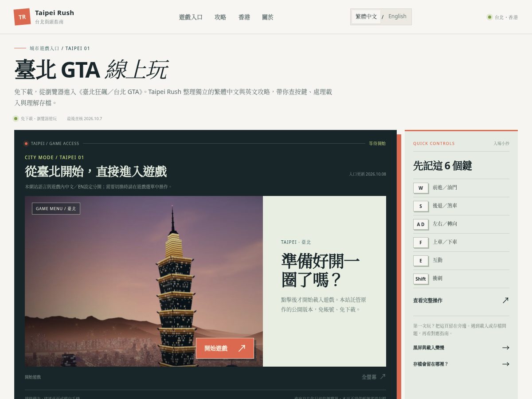Click the 前進／油門 label

click(445, 188)
